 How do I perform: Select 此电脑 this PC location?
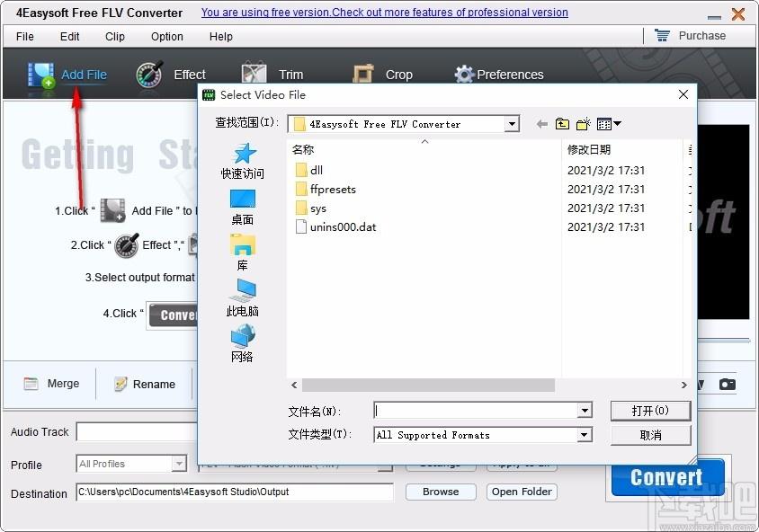[243, 298]
